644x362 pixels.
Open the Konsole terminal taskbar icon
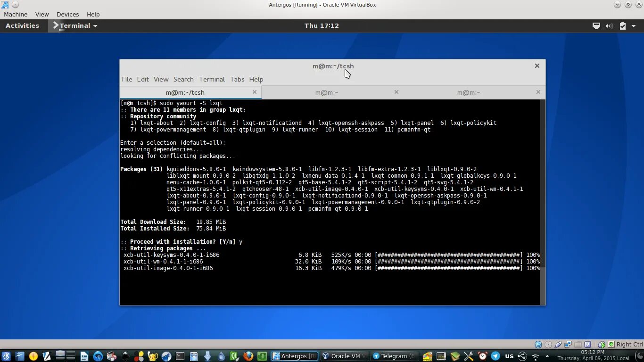180,356
